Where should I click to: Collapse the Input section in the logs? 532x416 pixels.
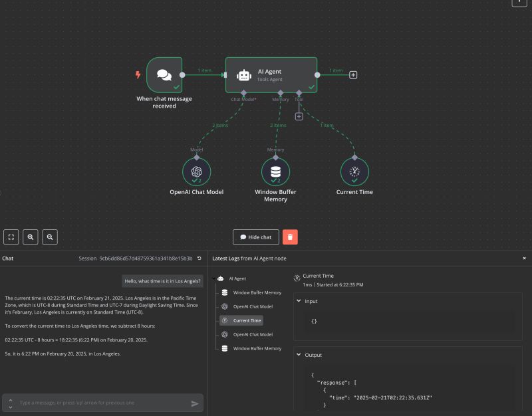299,301
